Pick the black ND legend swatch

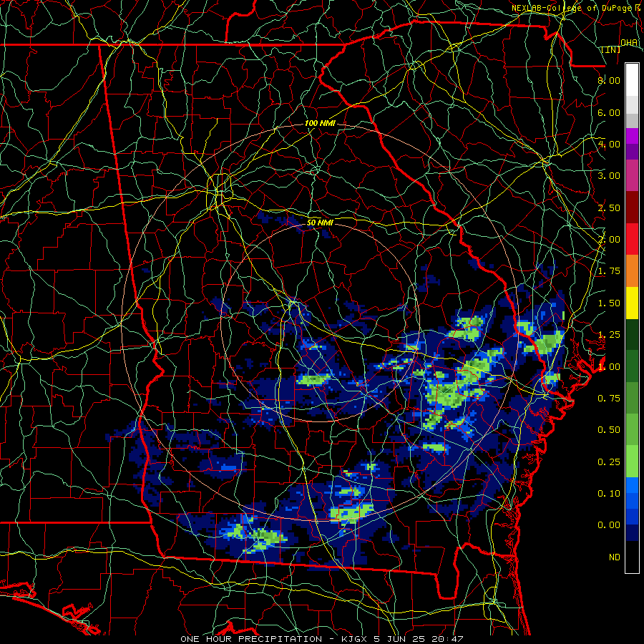pos(632,557)
